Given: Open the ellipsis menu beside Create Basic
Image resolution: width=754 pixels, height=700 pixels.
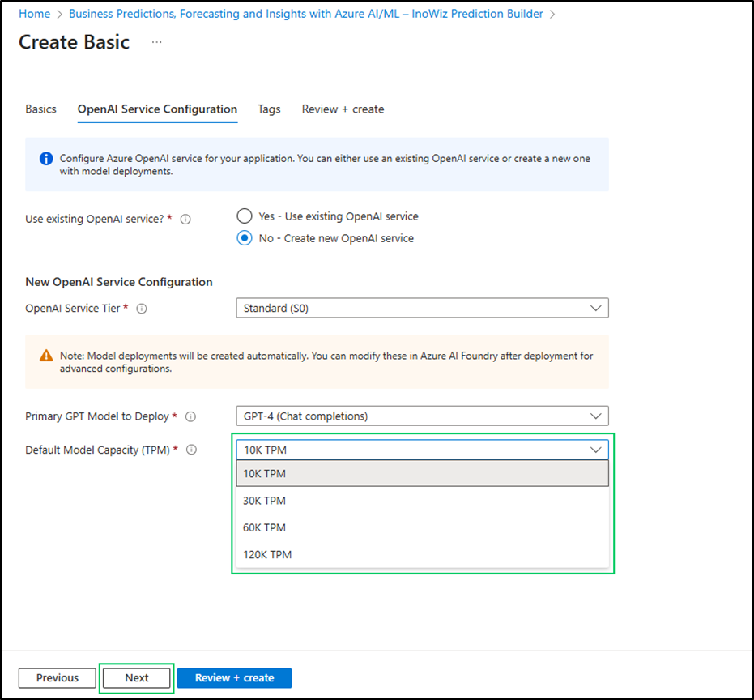Looking at the screenshot, I should pos(156,42).
